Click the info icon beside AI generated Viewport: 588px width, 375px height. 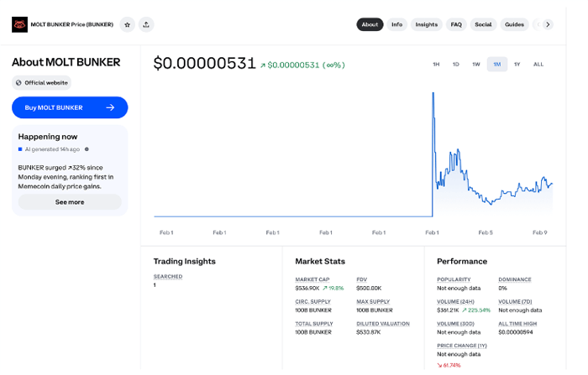[87, 149]
